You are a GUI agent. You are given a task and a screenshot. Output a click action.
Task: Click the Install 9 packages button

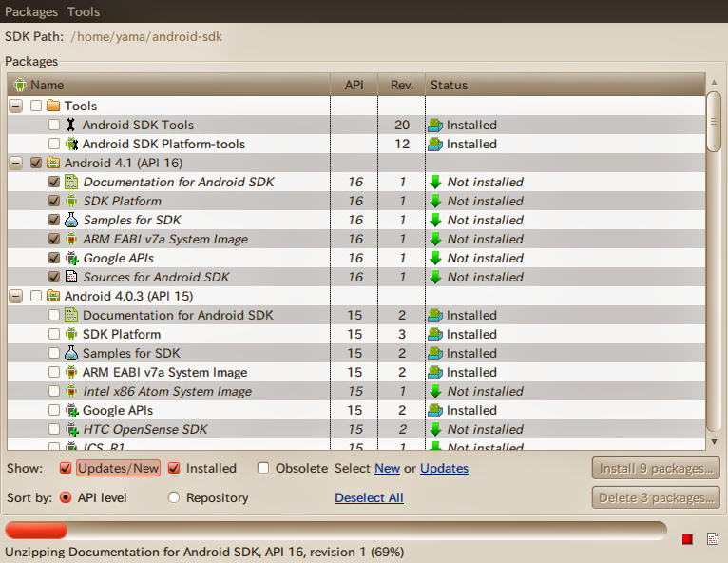point(656,468)
